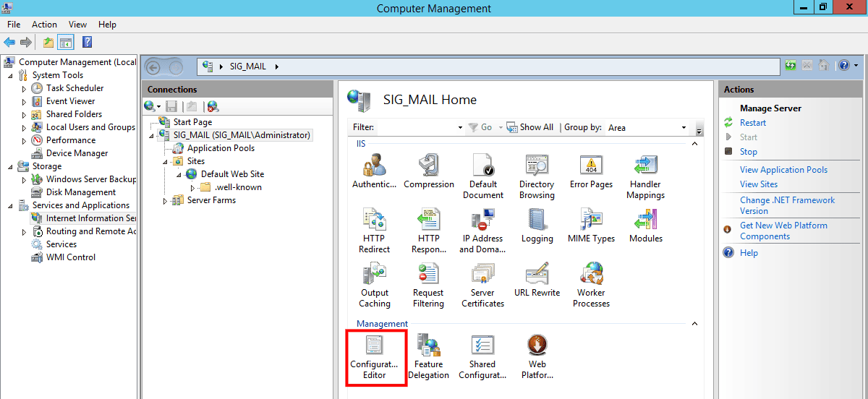
Task: Click Restart in Actions pane
Action: [x=753, y=123]
